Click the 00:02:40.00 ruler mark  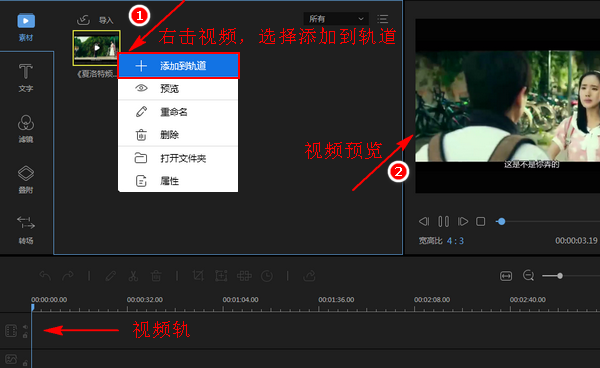[528, 300]
